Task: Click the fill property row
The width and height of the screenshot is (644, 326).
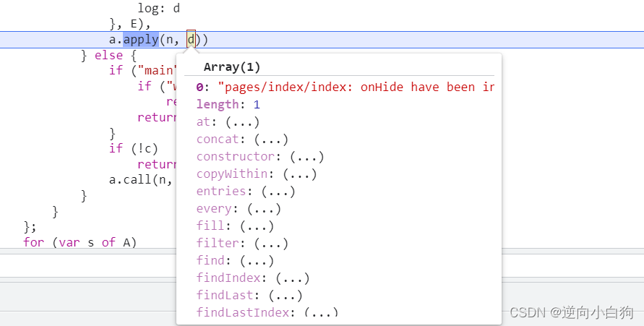Action: 235,226
